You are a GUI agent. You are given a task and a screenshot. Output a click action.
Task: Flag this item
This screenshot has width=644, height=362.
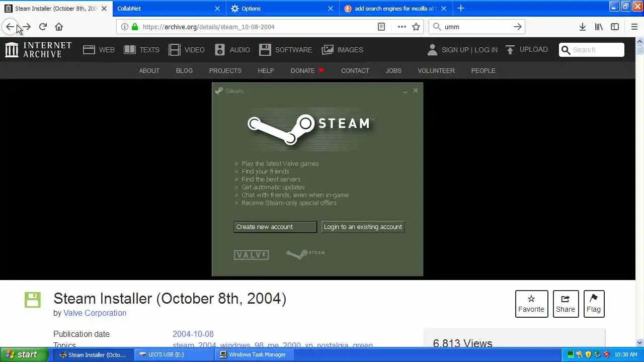point(594,304)
